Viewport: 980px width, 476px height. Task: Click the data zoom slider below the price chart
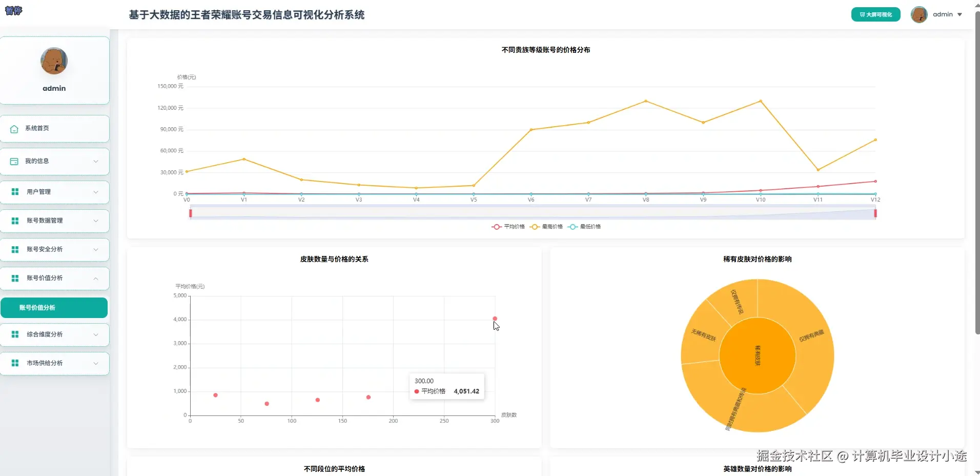[x=533, y=213]
